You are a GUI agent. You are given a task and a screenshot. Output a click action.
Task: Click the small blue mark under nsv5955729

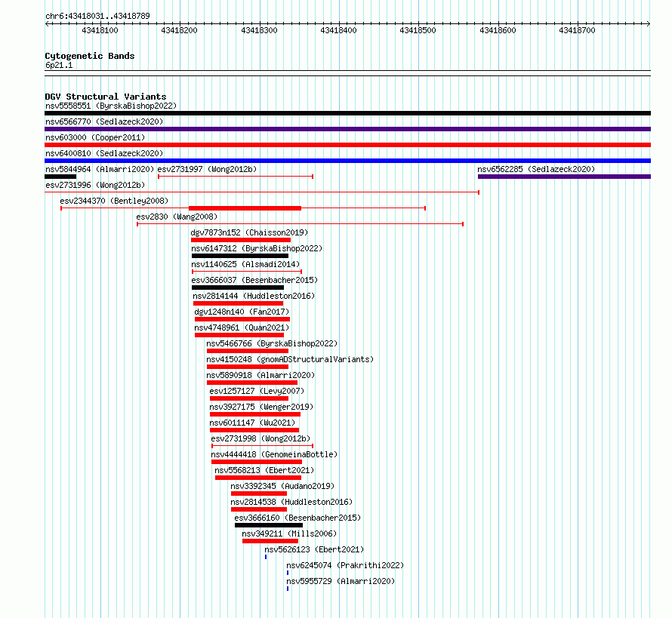click(x=288, y=589)
